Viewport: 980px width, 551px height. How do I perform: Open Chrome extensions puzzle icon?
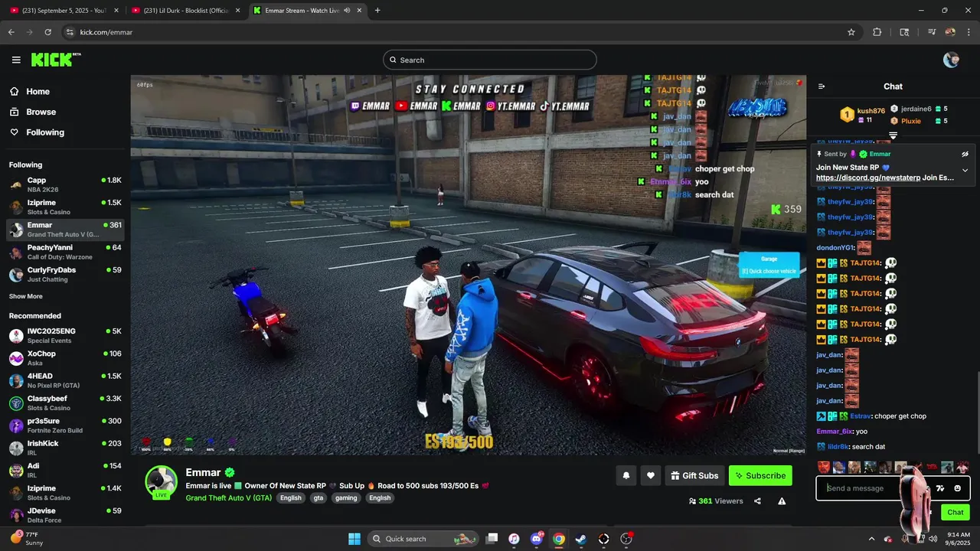coord(877,32)
